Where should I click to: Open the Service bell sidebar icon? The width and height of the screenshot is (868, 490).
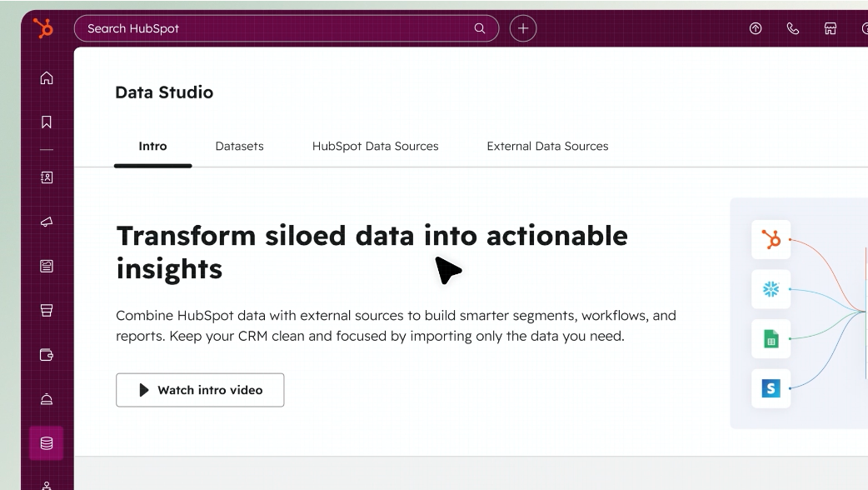point(47,399)
